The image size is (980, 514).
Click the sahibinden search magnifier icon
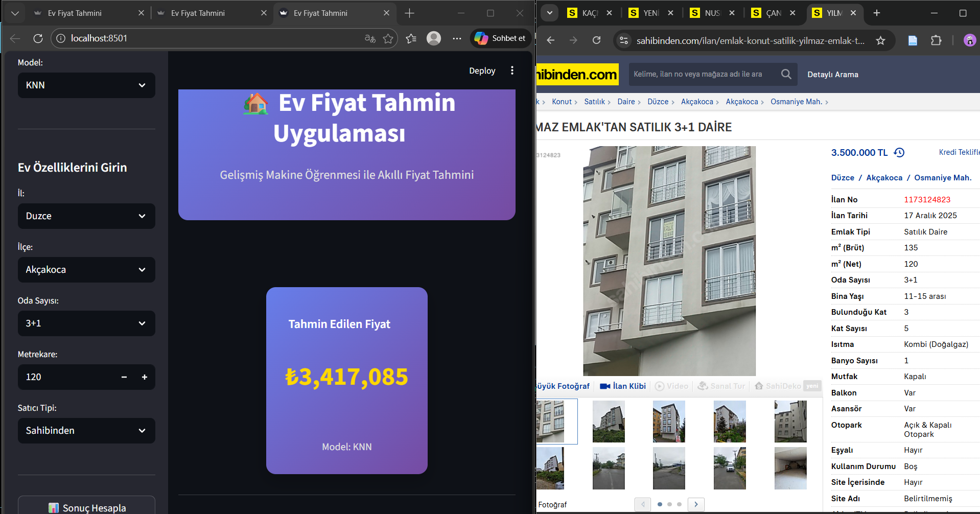[786, 74]
